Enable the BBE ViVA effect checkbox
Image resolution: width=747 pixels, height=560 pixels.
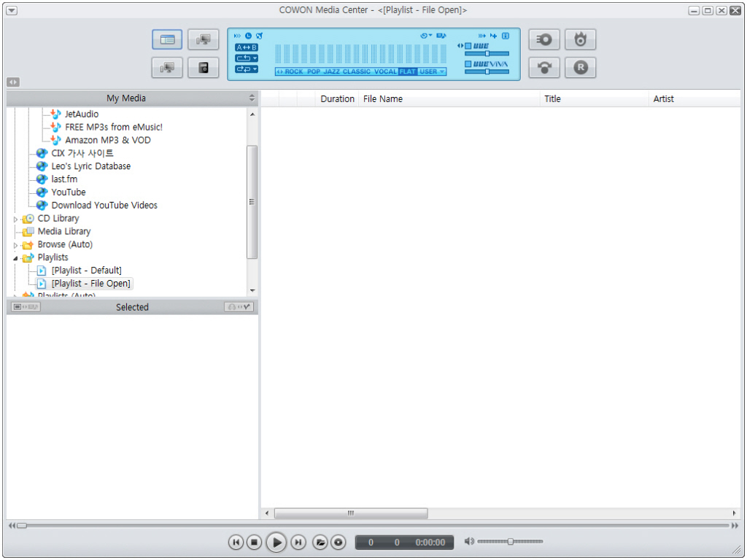468,64
